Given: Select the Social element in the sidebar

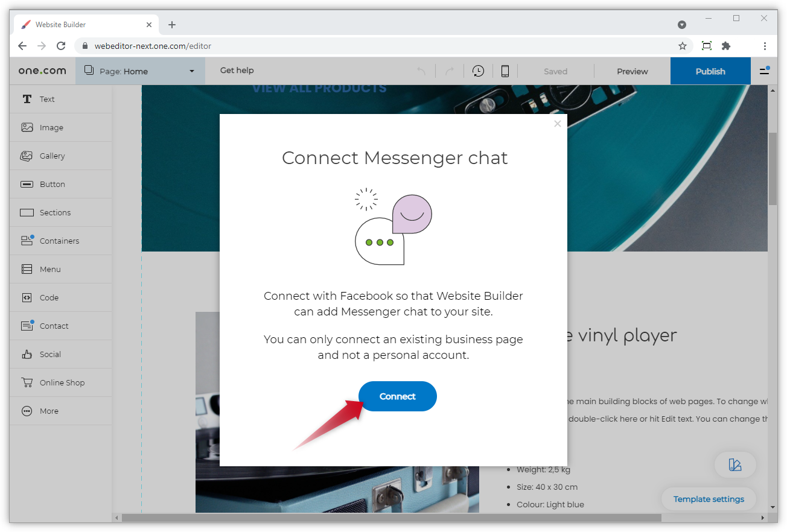Looking at the screenshot, I should tap(51, 354).
